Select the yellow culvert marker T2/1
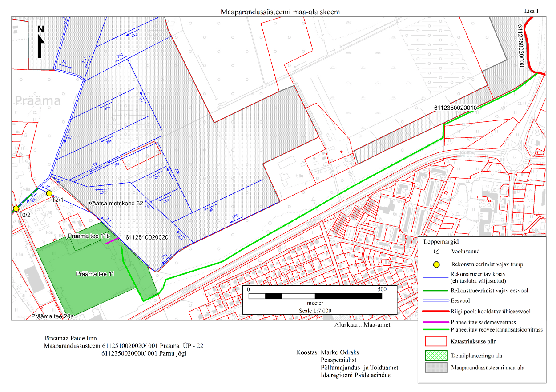Image resolution: width=556 pixels, height=392 pixels. (49, 193)
